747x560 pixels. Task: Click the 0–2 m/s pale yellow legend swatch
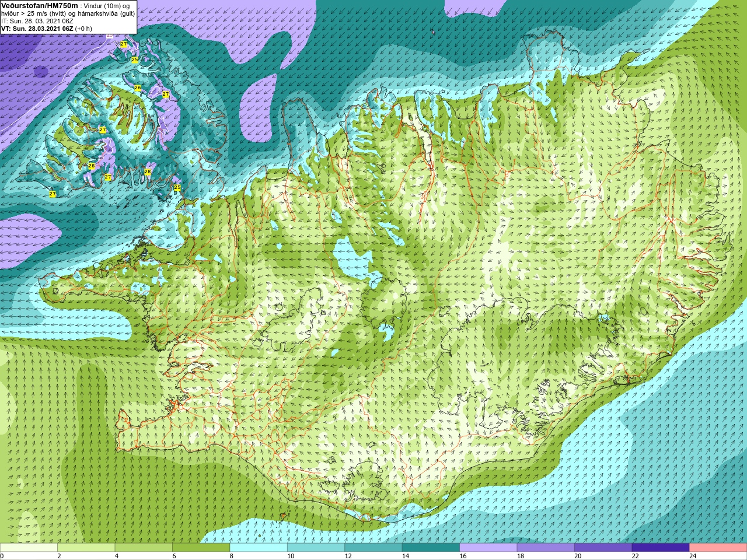(29, 548)
